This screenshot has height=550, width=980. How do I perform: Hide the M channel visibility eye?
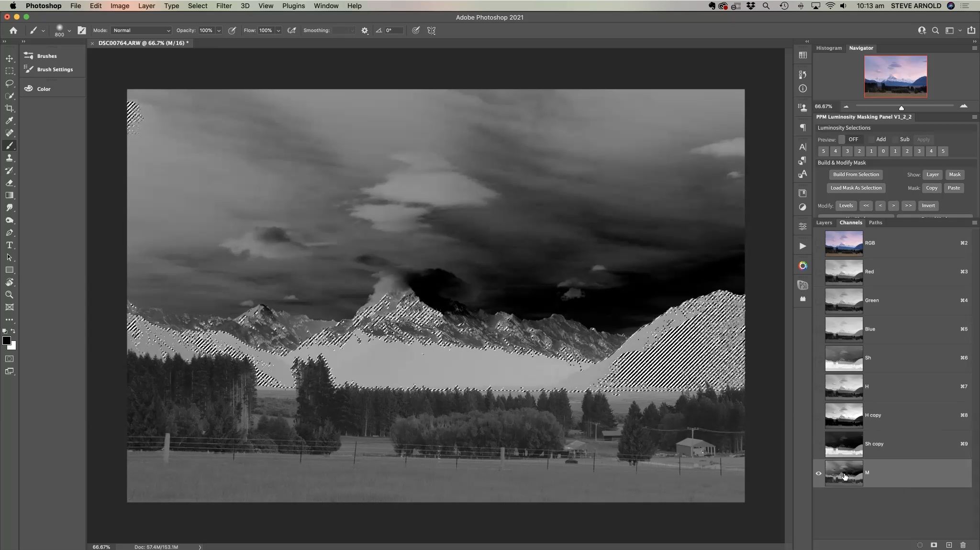point(818,473)
